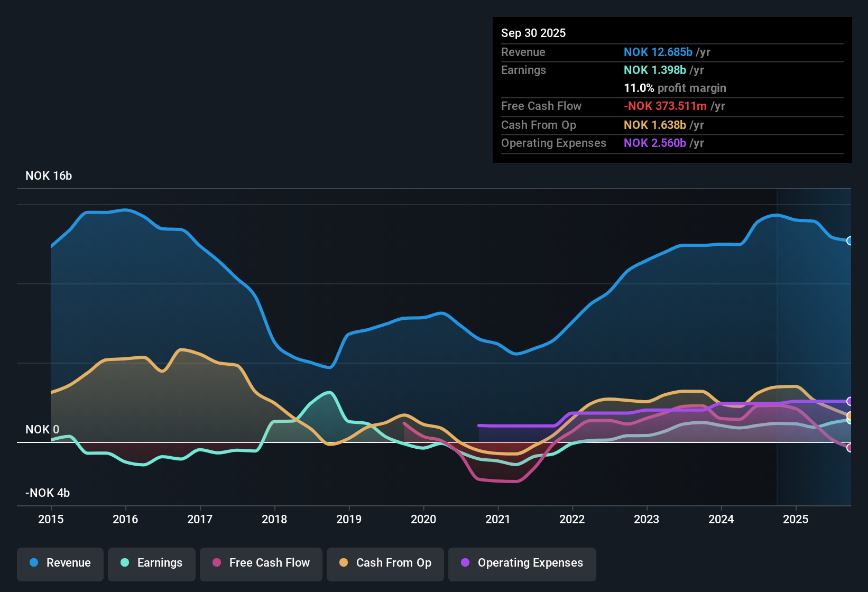Click the 2024 x-axis label
Viewport: 868px width, 592px height.
[721, 519]
